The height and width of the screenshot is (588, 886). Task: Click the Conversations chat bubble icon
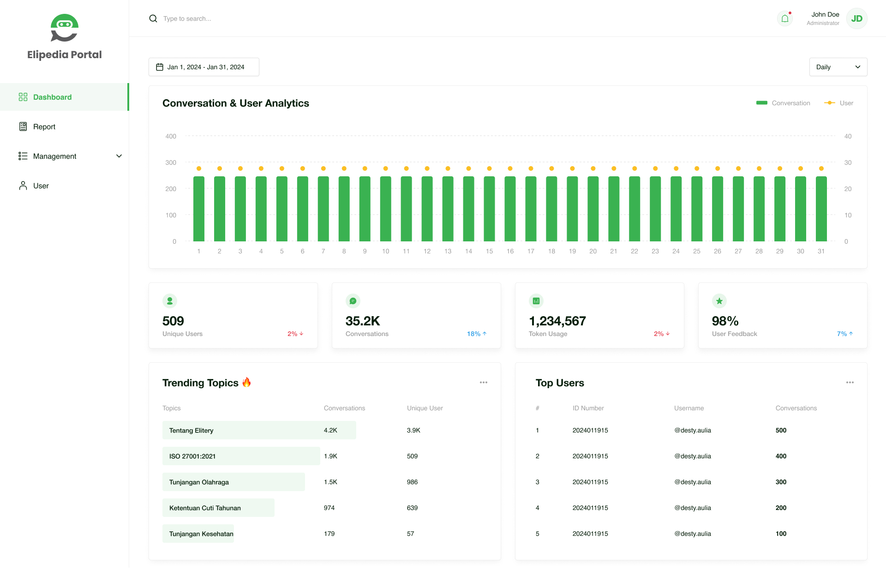(353, 301)
